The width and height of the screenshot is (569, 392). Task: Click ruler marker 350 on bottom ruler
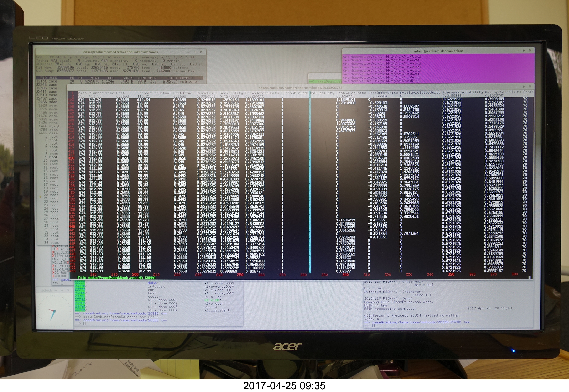pyautogui.click(x=451, y=274)
